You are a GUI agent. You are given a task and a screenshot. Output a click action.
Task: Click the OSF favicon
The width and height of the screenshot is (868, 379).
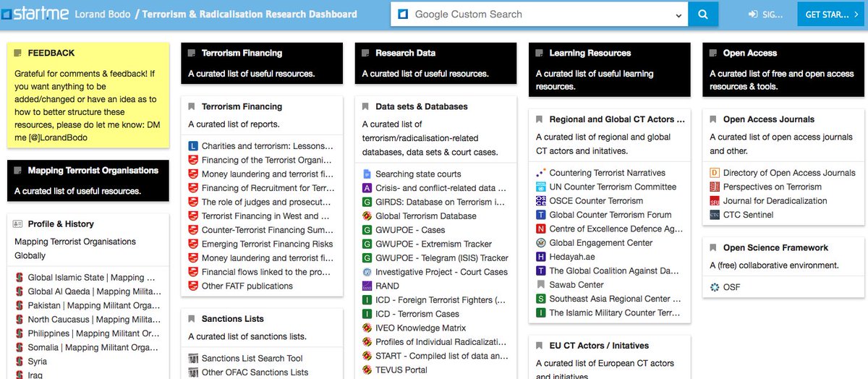click(x=715, y=288)
